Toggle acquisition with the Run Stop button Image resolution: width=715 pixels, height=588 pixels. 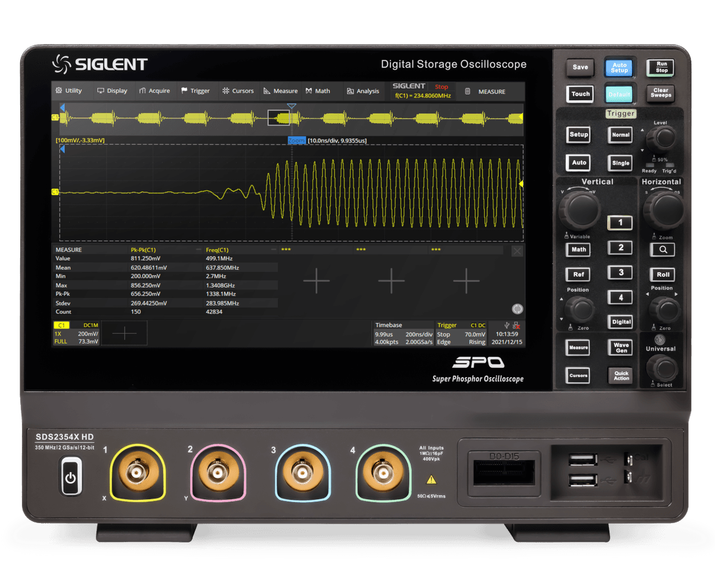(x=661, y=67)
